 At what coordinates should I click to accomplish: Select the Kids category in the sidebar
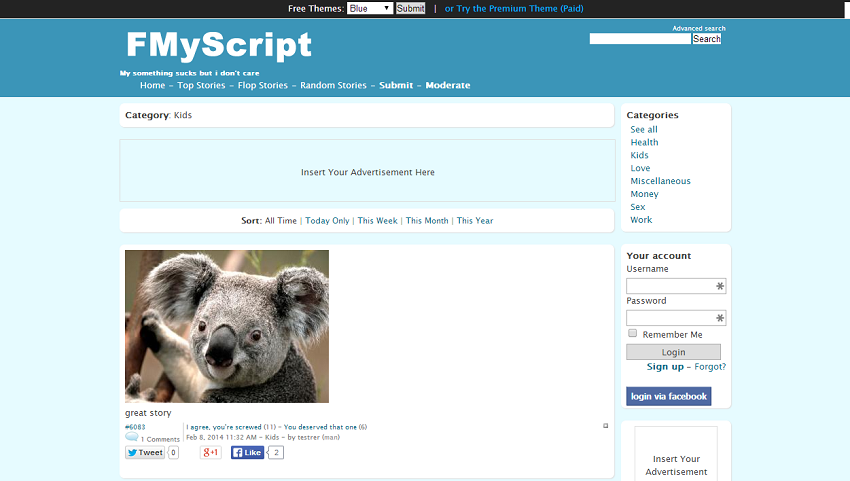(639, 155)
